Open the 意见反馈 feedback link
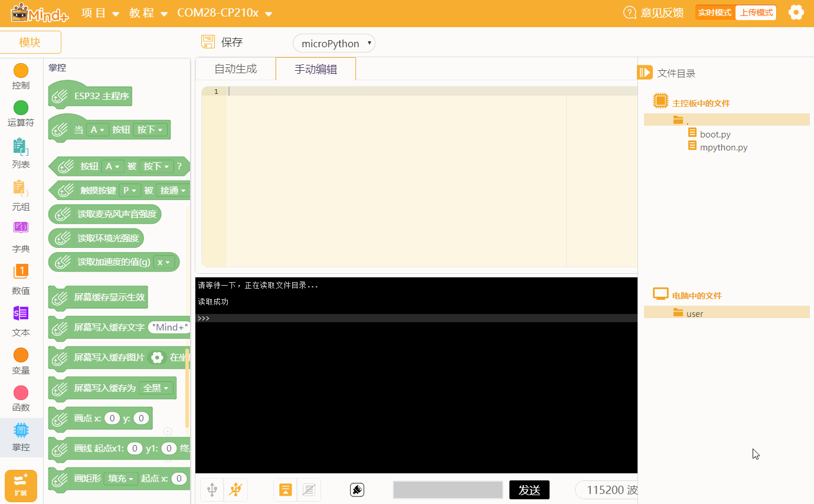Screen dimensions: 814x504 point(653,12)
